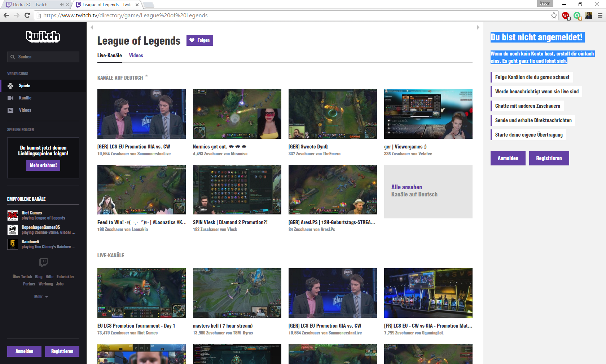This screenshot has height=364, width=606.
Task: Open the Chrome hamburger menu
Action: 600,15
